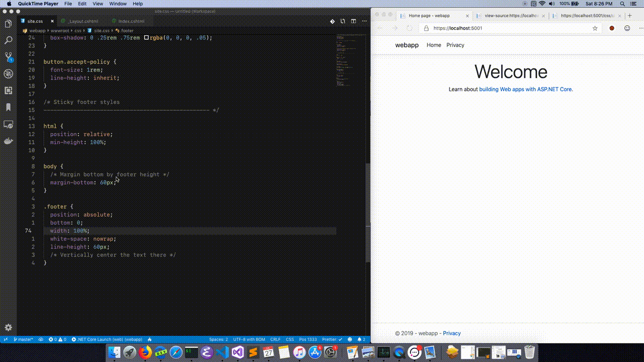Image resolution: width=644 pixels, height=362 pixels.
Task: Click the sync changes cloud icon
Action: (41, 339)
